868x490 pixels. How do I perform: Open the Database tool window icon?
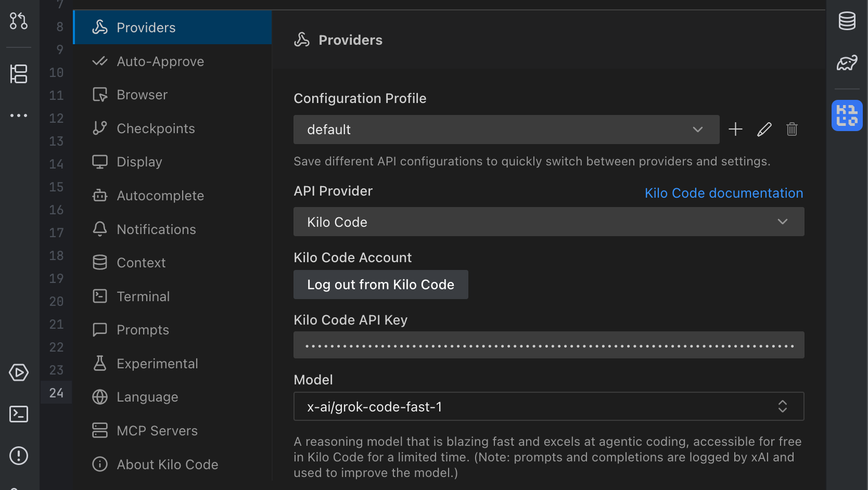pos(847,21)
